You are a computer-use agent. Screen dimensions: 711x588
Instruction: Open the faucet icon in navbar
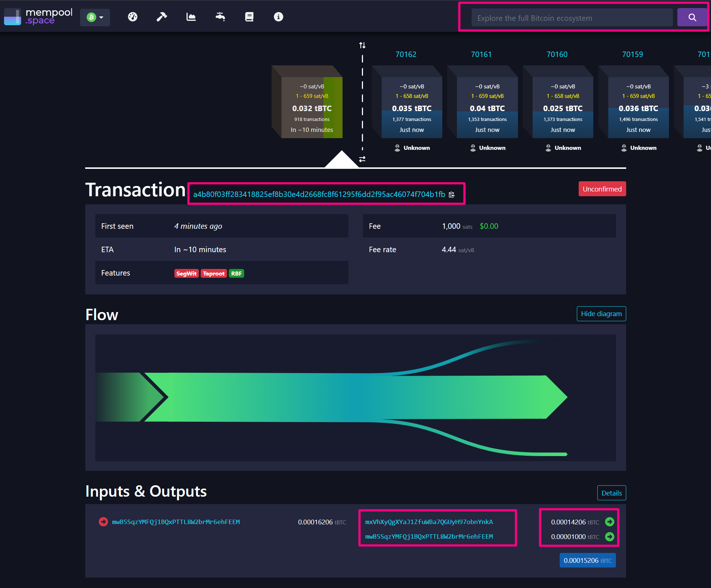(220, 17)
